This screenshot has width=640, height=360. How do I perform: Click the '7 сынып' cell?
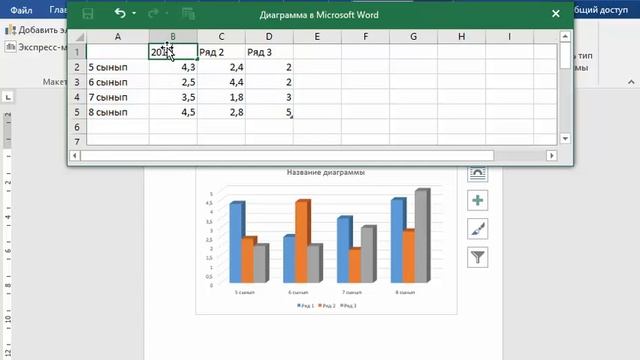point(118,97)
